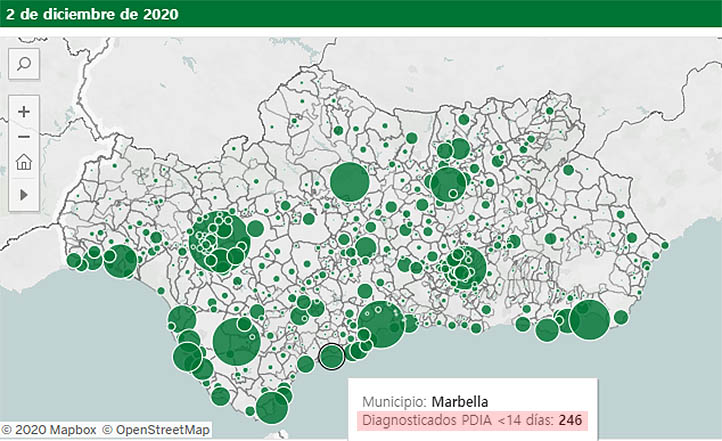Expand map tools with the arrow icon
This screenshot has width=722, height=441.
[x=24, y=195]
